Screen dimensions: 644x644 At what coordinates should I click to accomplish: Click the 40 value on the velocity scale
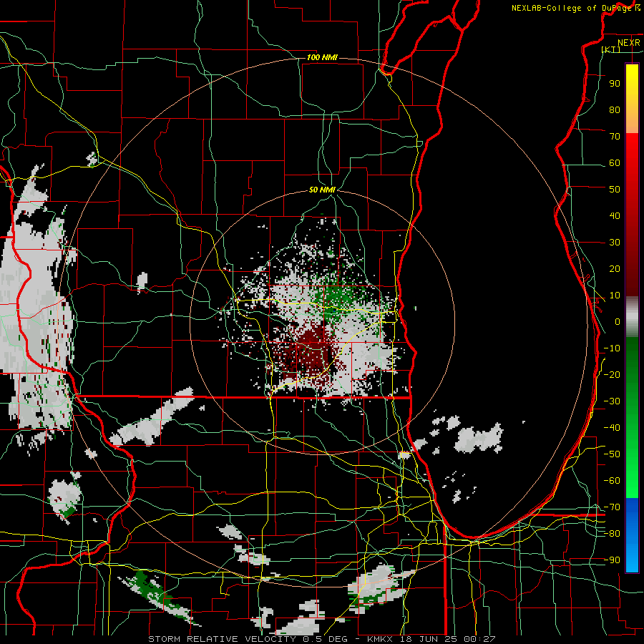(x=615, y=215)
